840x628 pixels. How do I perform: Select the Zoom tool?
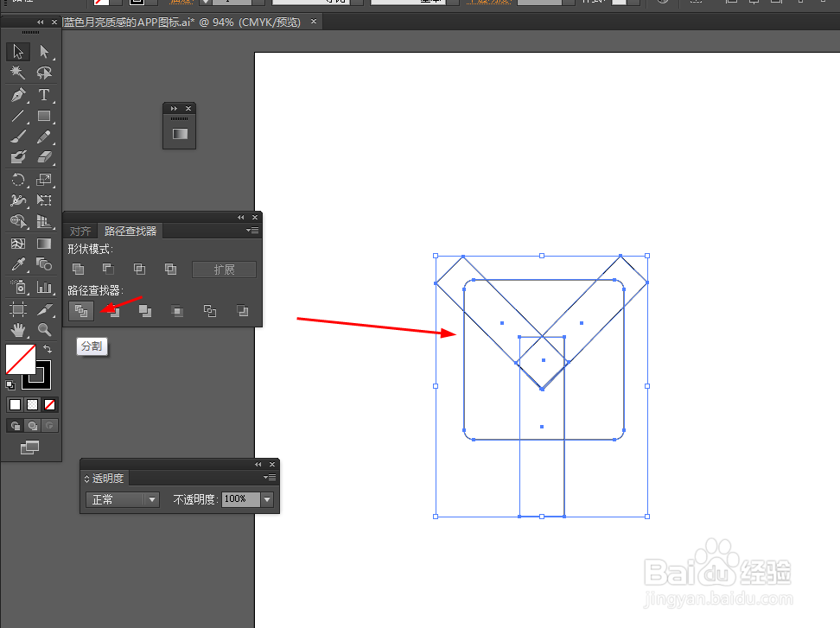[x=44, y=330]
